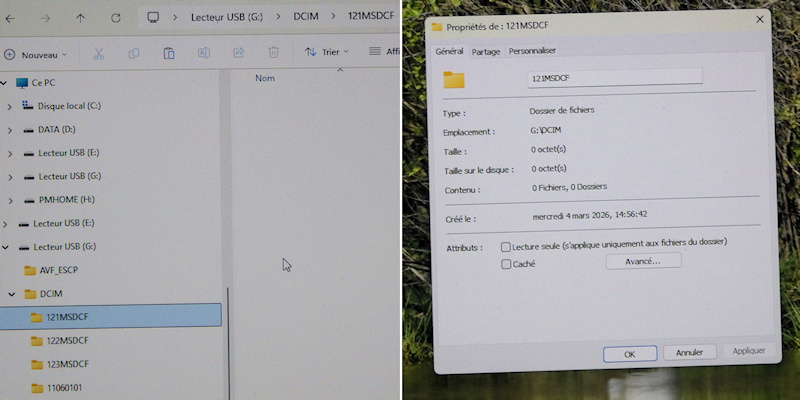Enable the Lecture seule checkbox

(506, 246)
